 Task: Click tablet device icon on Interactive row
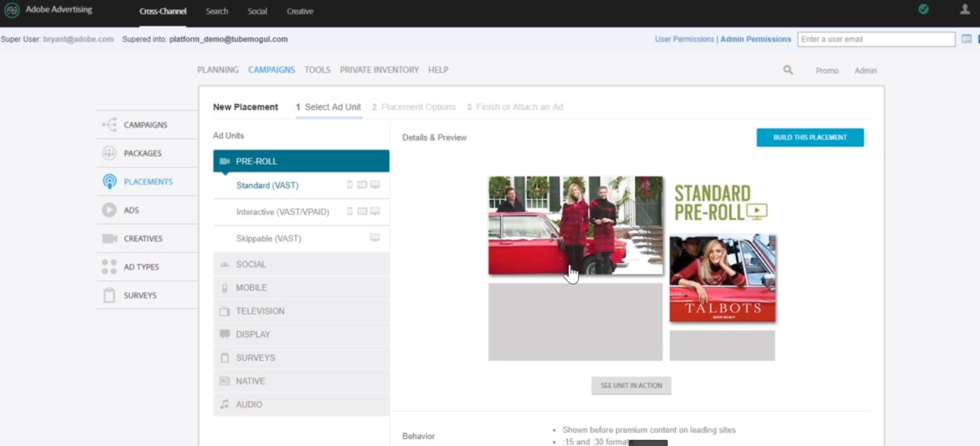[362, 211]
